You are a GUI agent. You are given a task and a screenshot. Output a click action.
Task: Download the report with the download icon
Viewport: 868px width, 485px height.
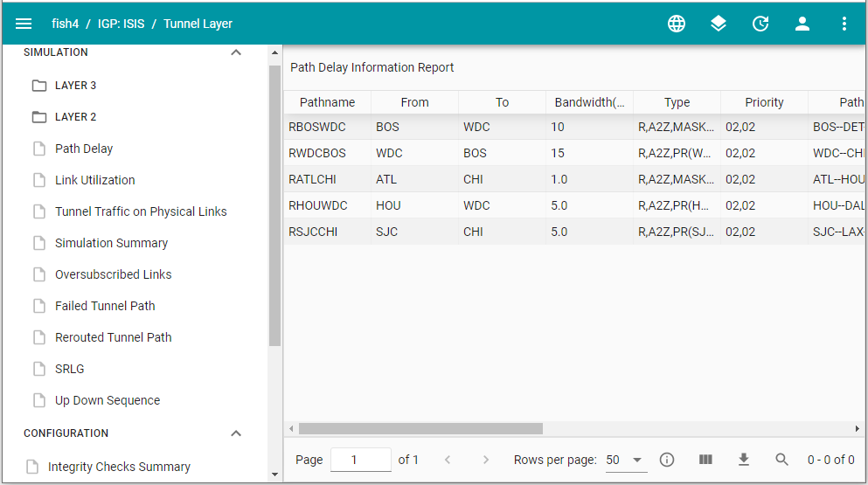pos(744,460)
